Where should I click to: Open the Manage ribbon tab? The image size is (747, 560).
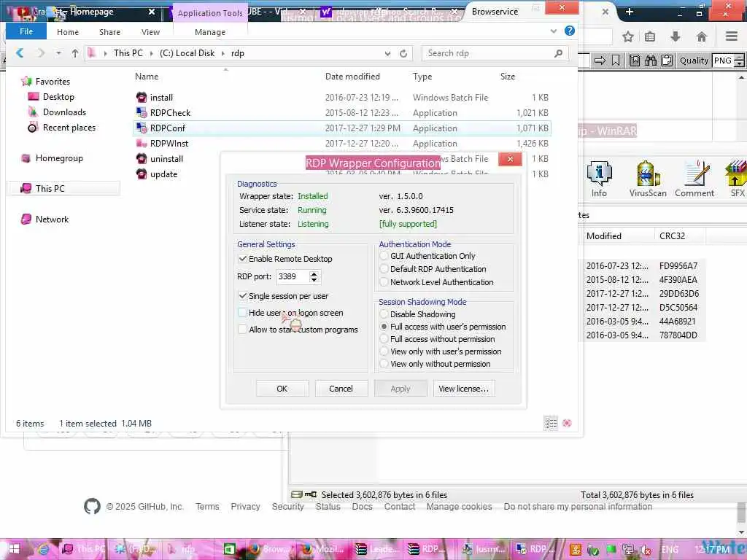(210, 32)
